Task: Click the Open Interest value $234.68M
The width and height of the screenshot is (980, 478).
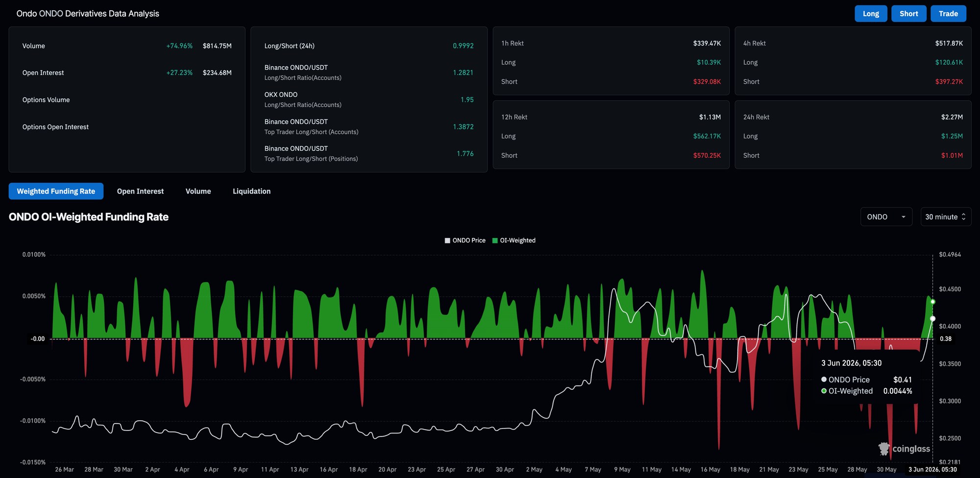Action: pos(217,73)
